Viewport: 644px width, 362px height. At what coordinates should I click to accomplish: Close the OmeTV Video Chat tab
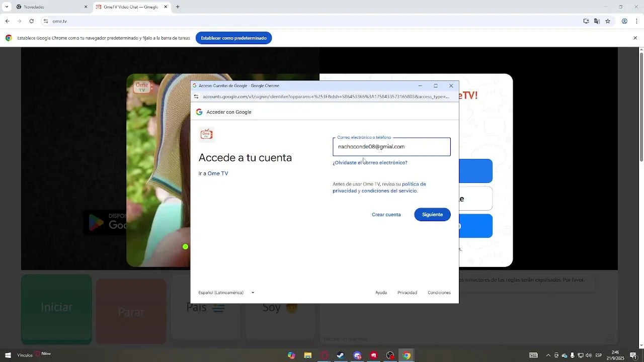166,7
